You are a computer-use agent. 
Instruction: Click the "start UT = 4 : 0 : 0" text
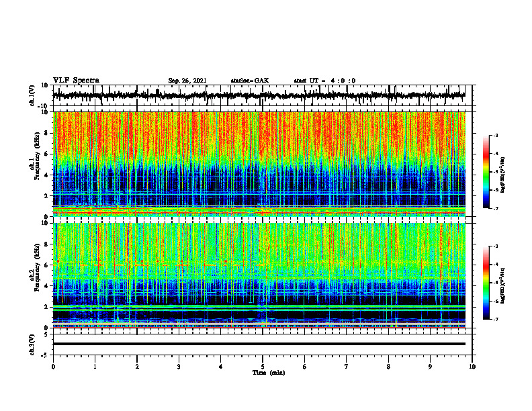[x=324, y=81]
